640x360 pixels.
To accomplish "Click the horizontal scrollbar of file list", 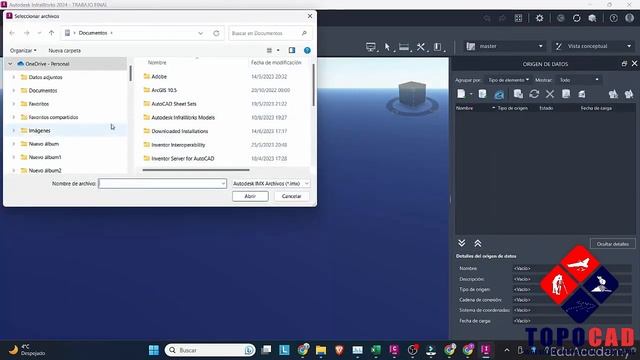I will 196,170.
